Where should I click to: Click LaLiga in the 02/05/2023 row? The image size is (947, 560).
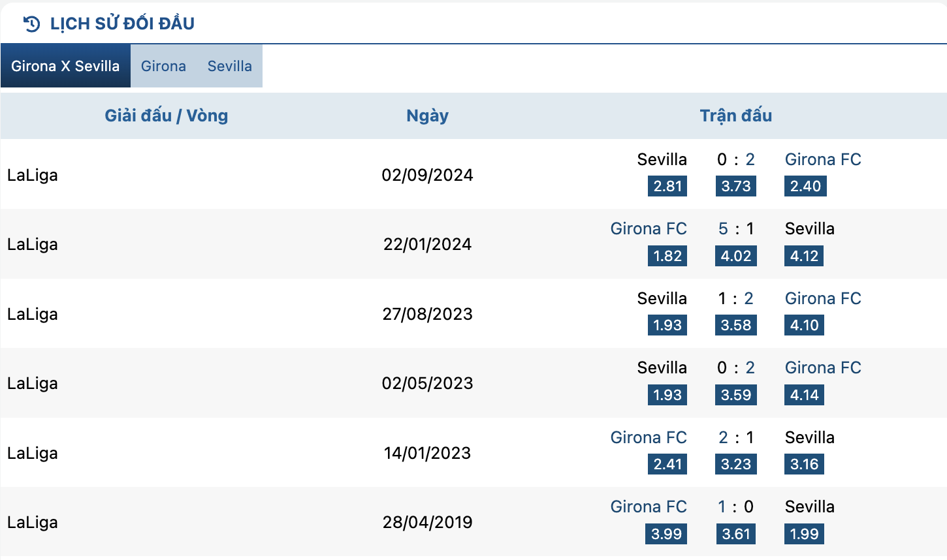[33, 383]
